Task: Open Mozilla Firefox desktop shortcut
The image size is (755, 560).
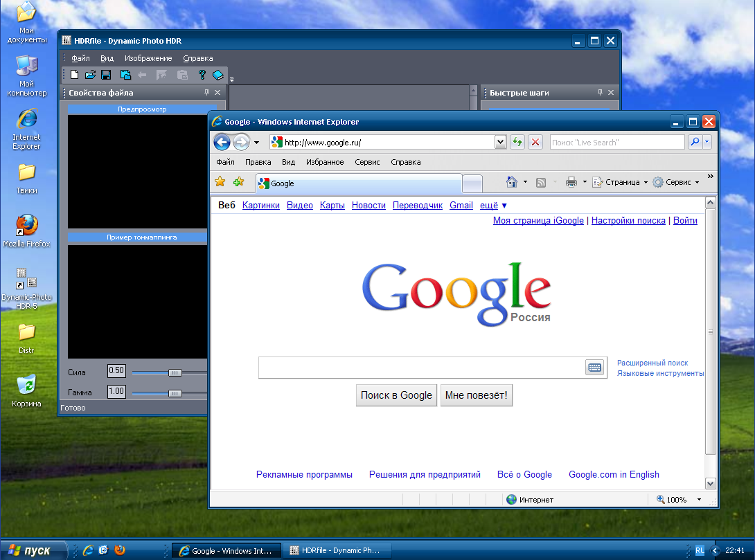Action: click(x=26, y=231)
